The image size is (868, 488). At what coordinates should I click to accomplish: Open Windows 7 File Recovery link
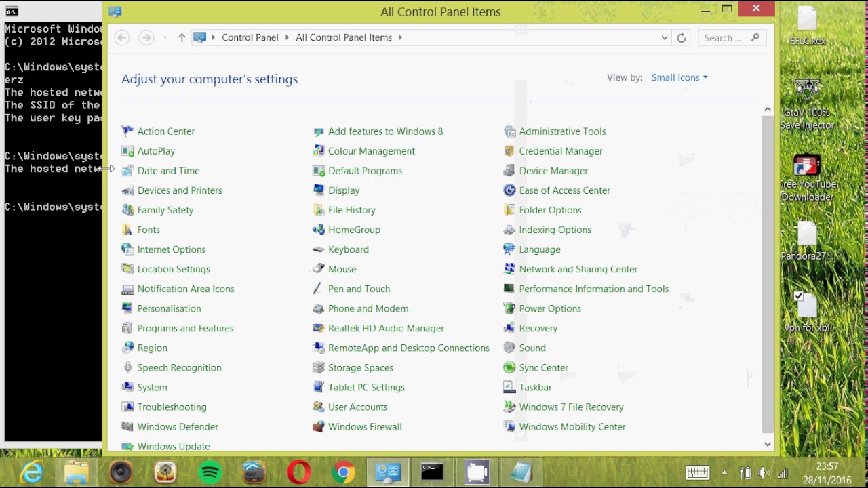pyautogui.click(x=572, y=407)
